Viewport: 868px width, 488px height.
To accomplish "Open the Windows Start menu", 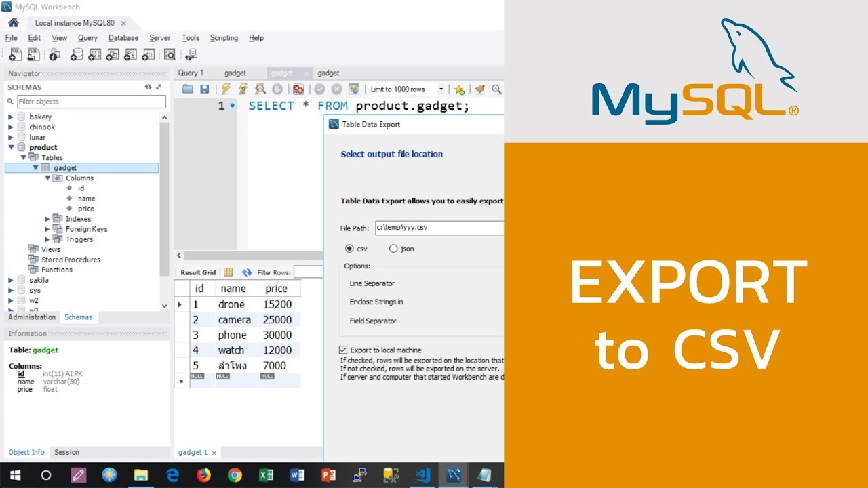I will [x=15, y=475].
